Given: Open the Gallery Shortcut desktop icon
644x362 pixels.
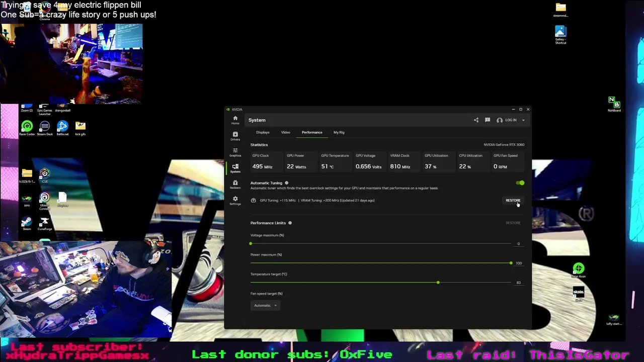Looking at the screenshot, I should click(560, 35).
